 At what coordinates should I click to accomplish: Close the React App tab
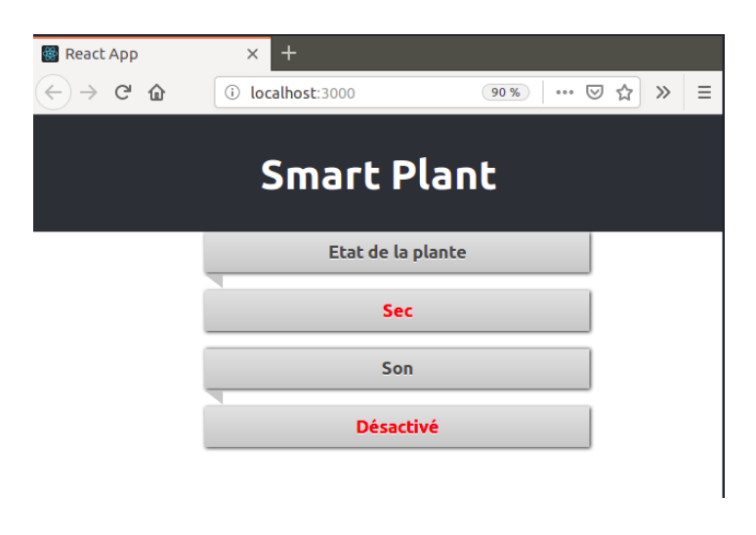[x=252, y=54]
